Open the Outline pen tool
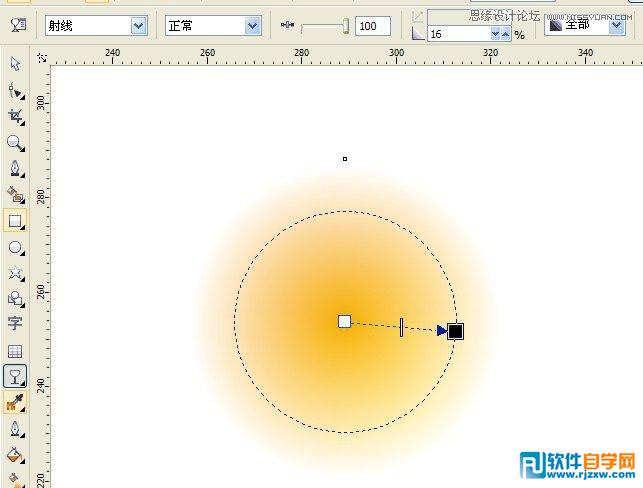Screen dimensions: 643x488 pyautogui.click(x=16, y=429)
